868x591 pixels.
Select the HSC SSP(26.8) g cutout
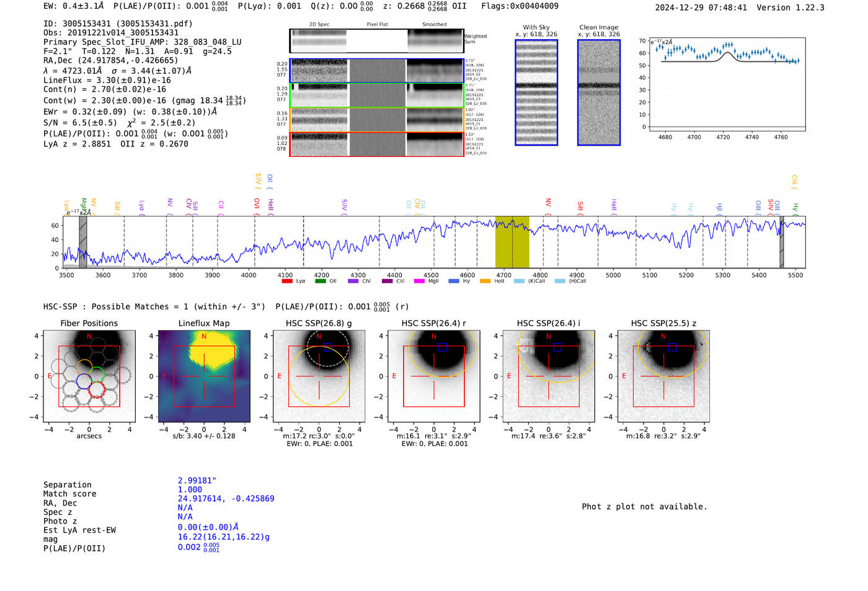[319, 376]
